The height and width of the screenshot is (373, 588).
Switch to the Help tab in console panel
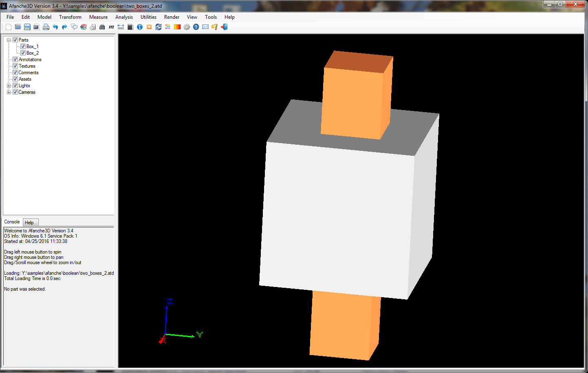(29, 223)
